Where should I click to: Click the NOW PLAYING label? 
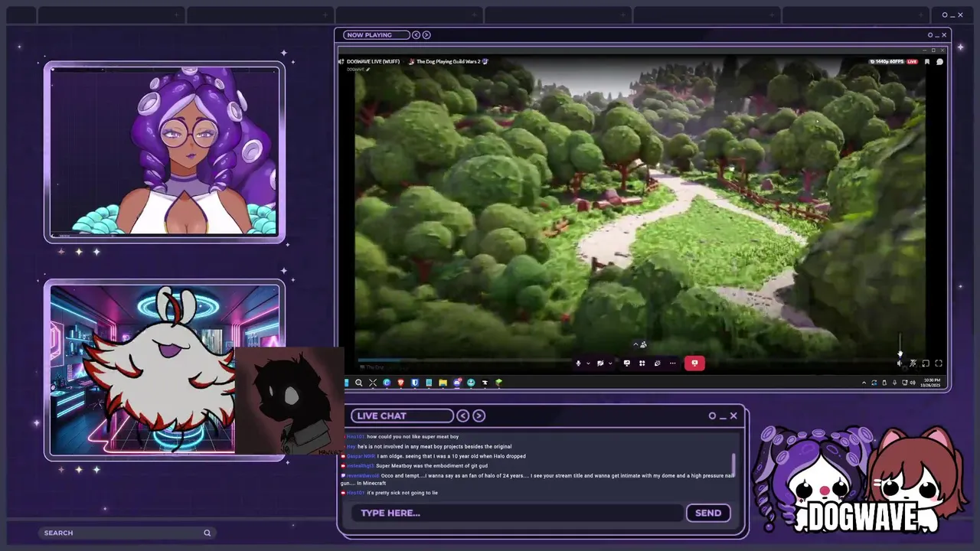[368, 34]
